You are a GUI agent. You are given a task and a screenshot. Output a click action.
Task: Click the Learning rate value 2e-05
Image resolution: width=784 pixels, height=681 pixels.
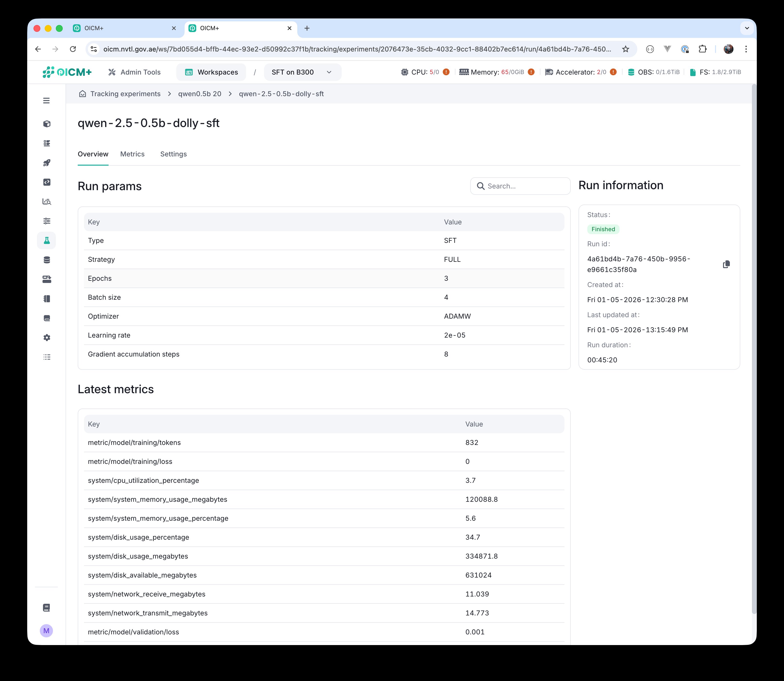click(x=454, y=335)
